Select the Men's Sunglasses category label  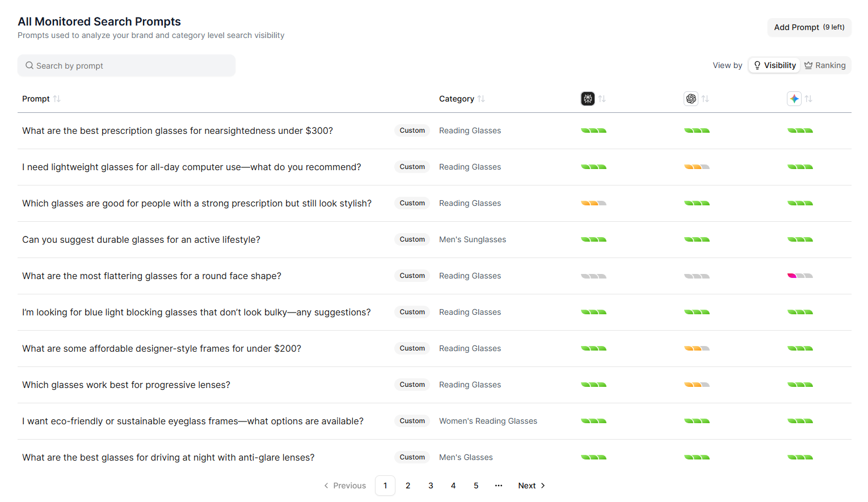(472, 239)
